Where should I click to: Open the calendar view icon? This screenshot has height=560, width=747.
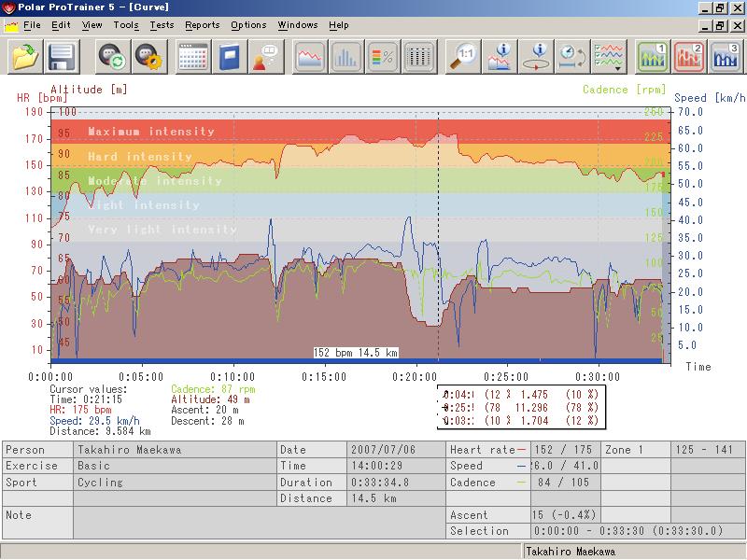click(x=193, y=57)
